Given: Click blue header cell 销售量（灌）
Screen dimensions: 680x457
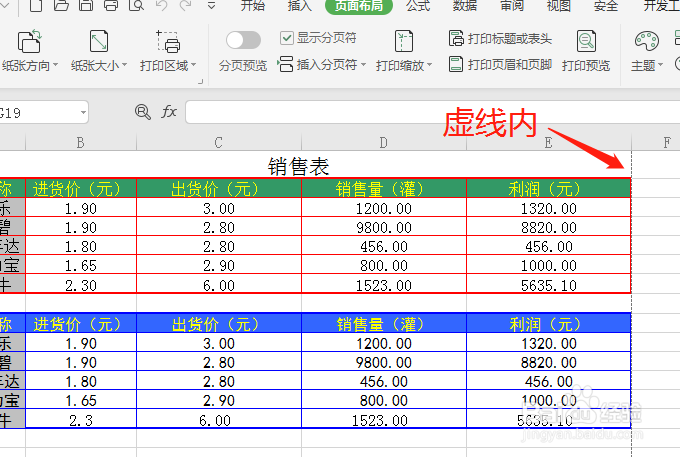Looking at the screenshot, I should pos(383,323).
